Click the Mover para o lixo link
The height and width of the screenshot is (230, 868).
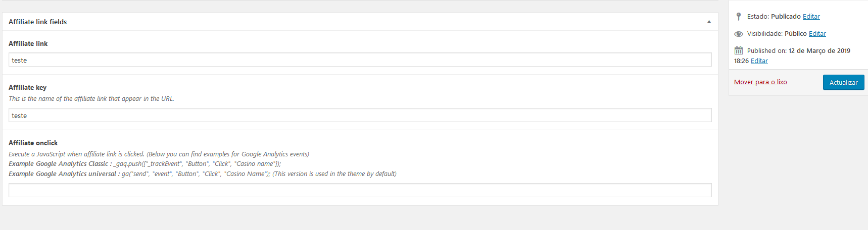tap(760, 82)
